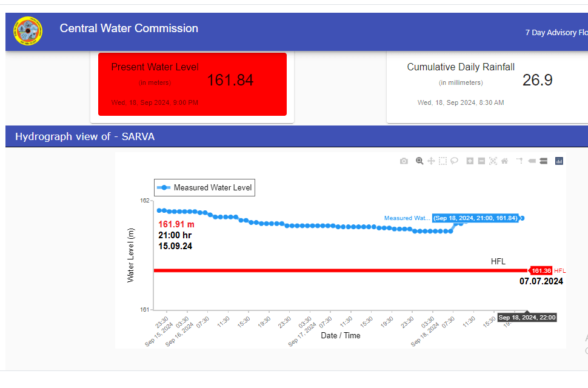Toggle spike lines on the chart

click(520, 161)
